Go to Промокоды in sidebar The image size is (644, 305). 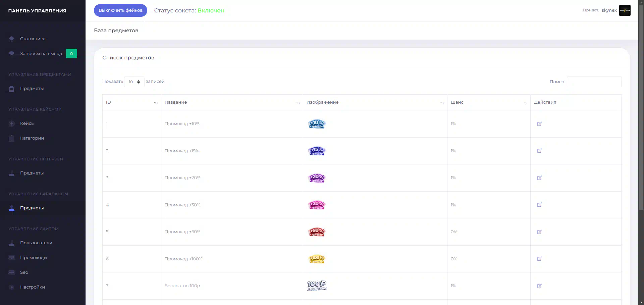(x=34, y=258)
